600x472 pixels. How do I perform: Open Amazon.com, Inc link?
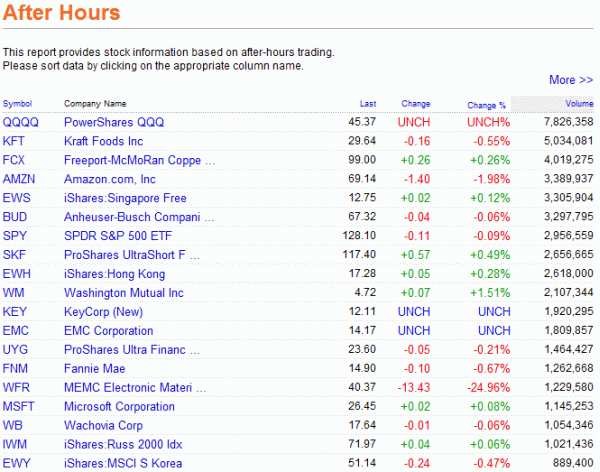pyautogui.click(x=110, y=179)
